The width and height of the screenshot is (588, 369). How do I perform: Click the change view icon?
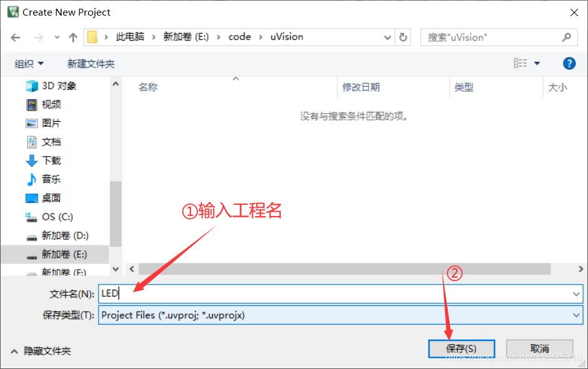(x=520, y=63)
